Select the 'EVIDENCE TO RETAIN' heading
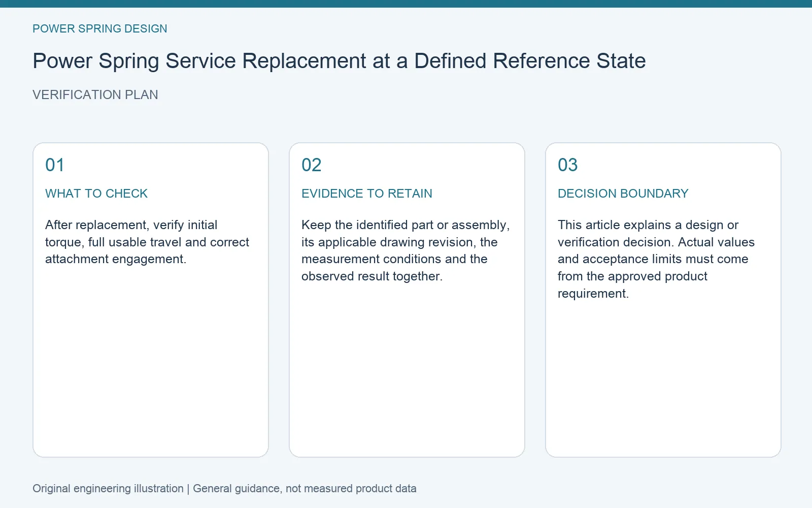 [x=367, y=194]
